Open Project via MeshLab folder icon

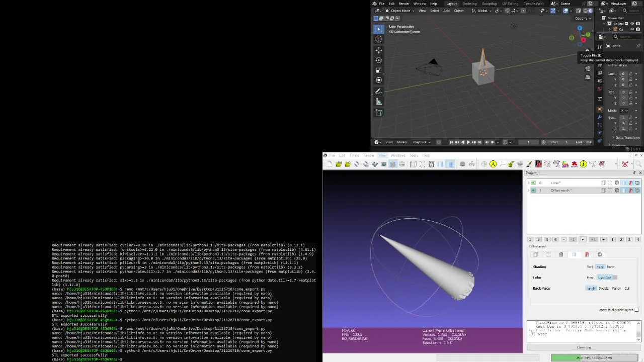pos(339,164)
